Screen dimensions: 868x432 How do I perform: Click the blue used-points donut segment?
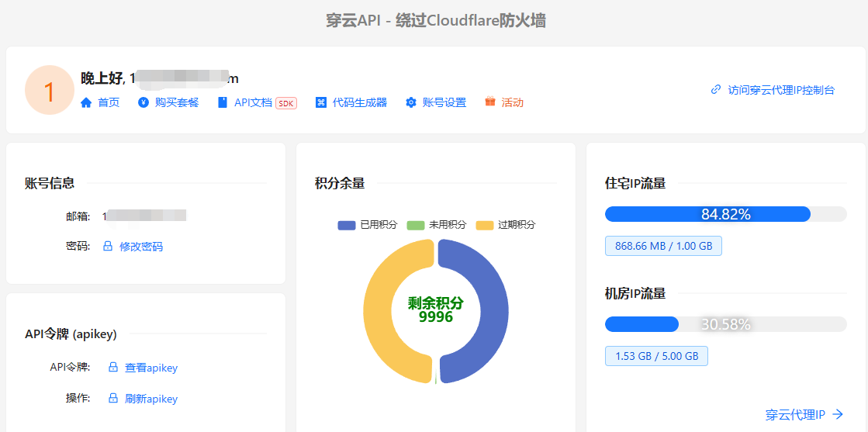(494, 310)
